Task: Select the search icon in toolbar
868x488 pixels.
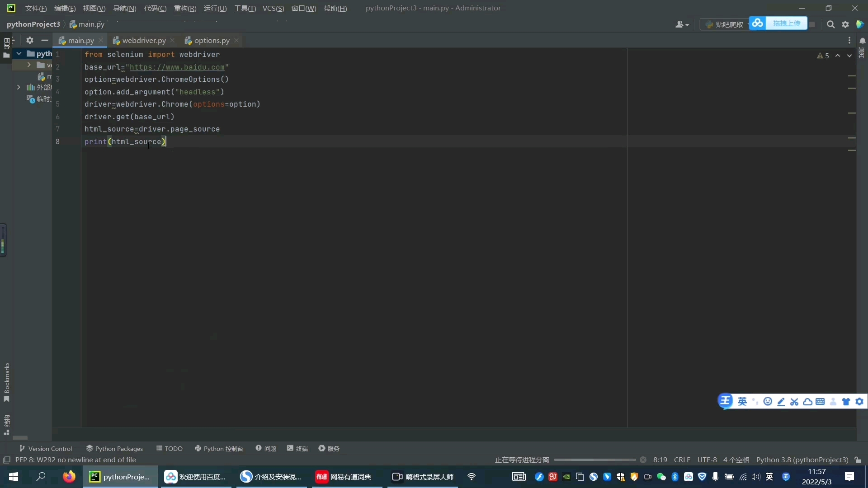Action: coord(830,24)
